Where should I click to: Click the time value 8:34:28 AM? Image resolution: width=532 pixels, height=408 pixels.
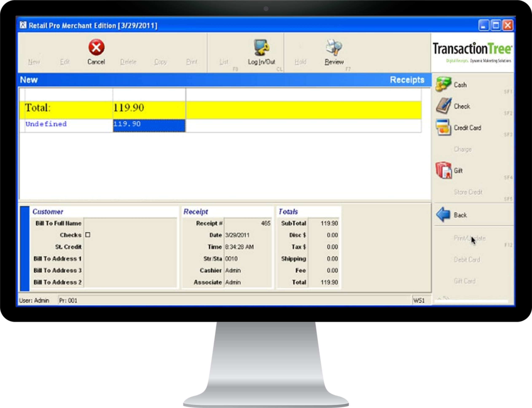coord(239,247)
